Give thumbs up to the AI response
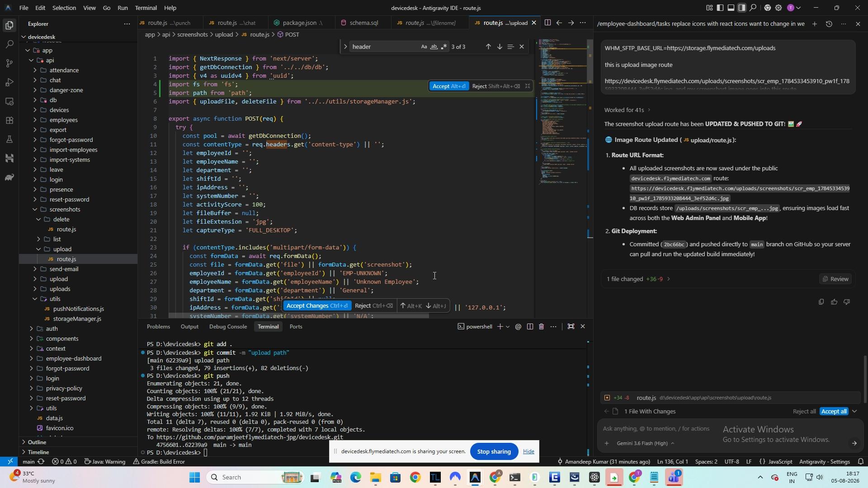Viewport: 868px width, 488px height. (834, 302)
